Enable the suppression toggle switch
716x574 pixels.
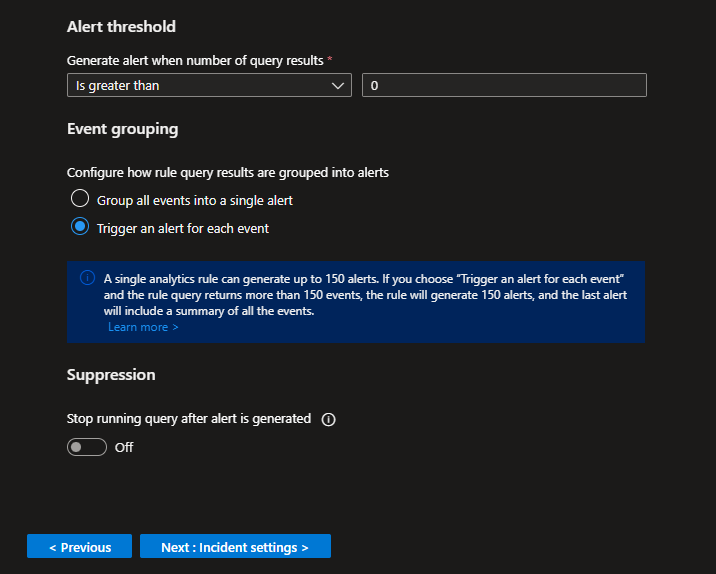pyautogui.click(x=87, y=447)
